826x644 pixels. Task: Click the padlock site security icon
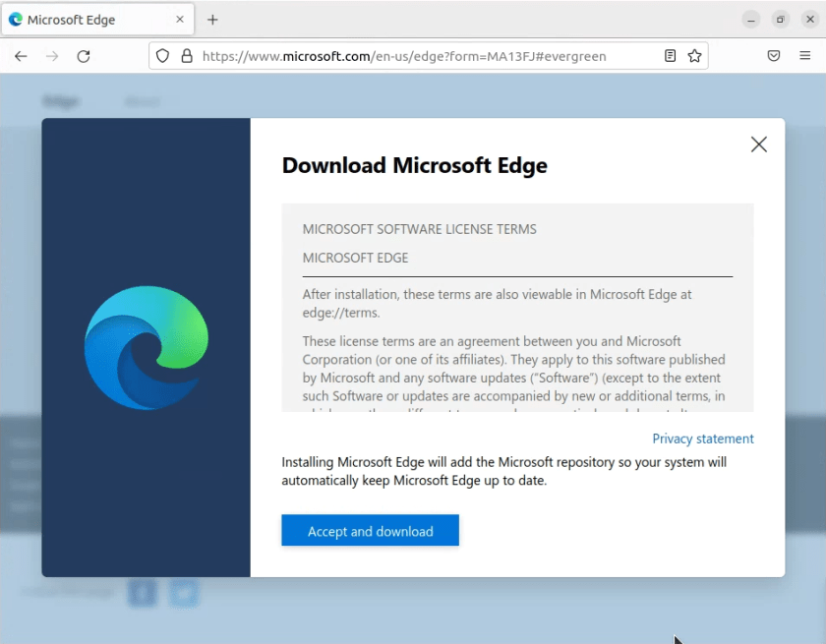[186, 56]
